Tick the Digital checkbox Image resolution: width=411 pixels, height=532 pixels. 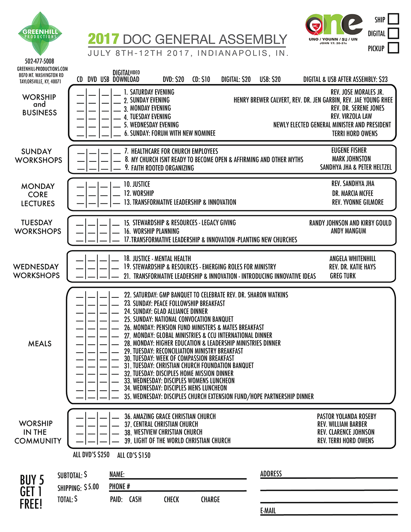pyautogui.click(x=393, y=33)
